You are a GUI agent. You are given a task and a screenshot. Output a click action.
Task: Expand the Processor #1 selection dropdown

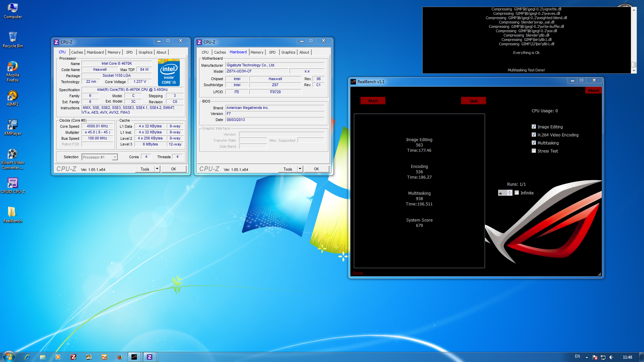tap(115, 157)
